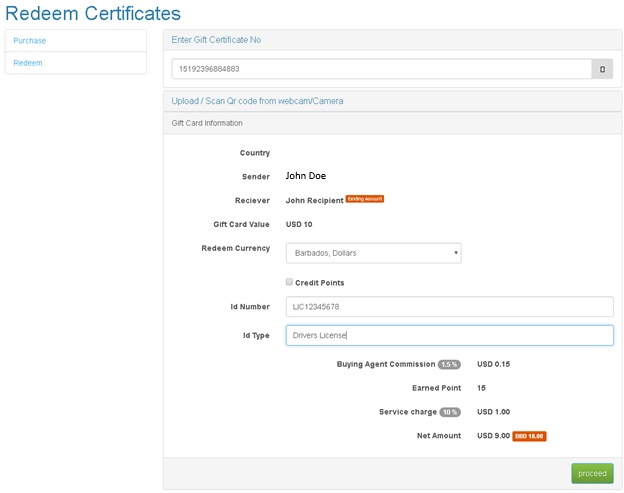Tick the Credit Points checkbox
Image resolution: width=624 pixels, height=493 pixels.
(x=289, y=282)
